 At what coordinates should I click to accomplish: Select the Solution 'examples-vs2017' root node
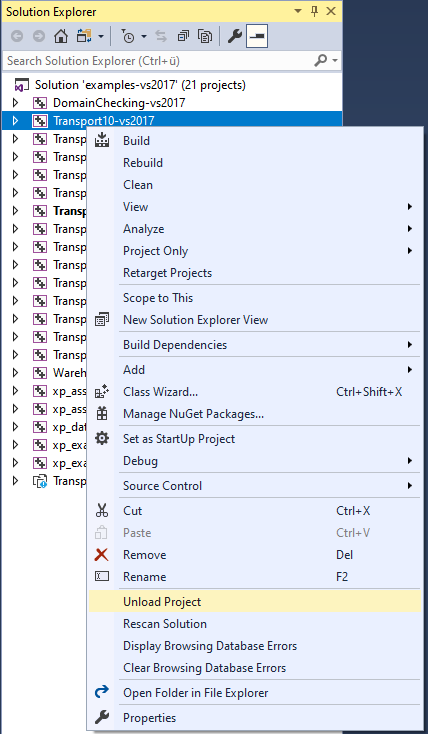pos(140,85)
